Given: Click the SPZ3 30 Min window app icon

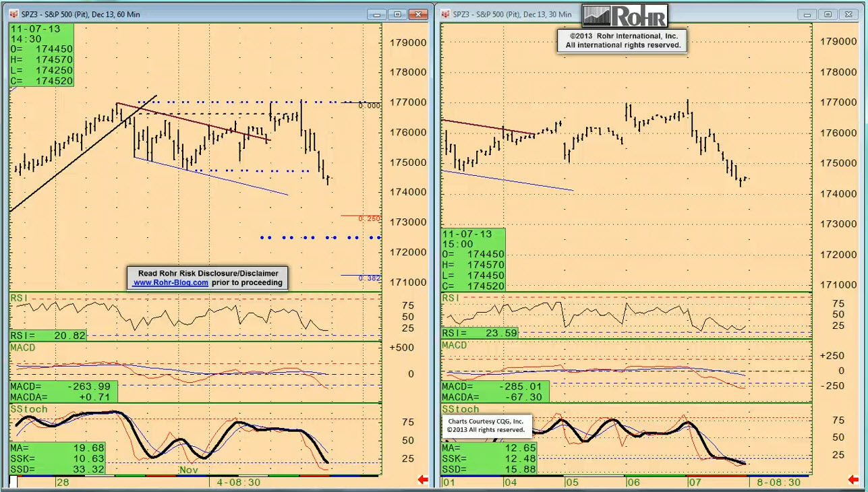Looking at the screenshot, I should 446,14.
